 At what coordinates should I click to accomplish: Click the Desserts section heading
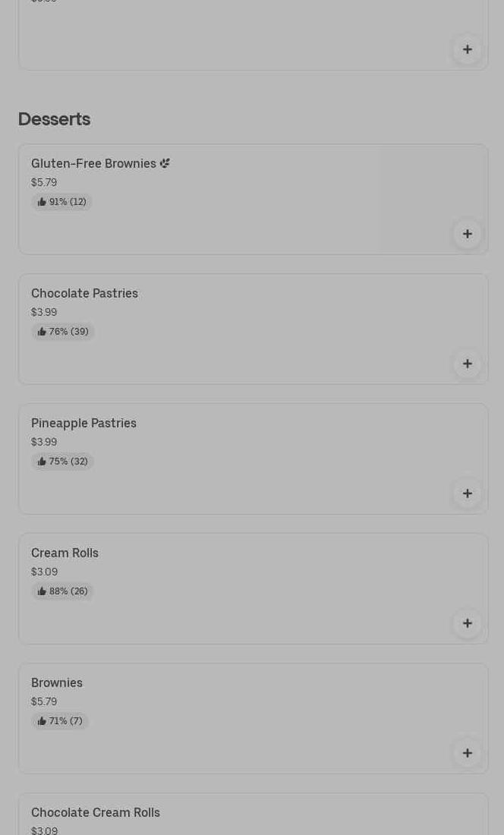coord(54,119)
